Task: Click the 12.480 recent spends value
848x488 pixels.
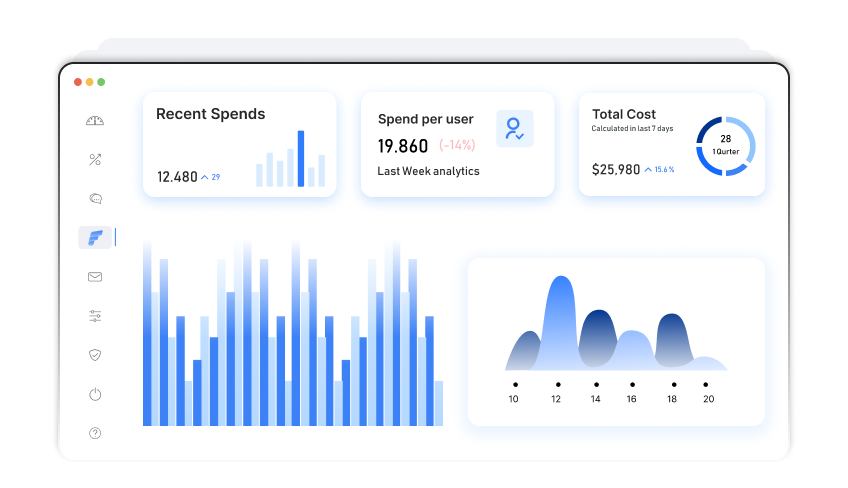Action: tap(177, 177)
